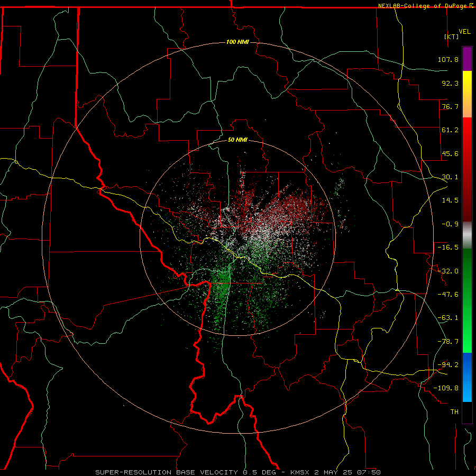Click the purple segment of the color bar

(x=467, y=59)
